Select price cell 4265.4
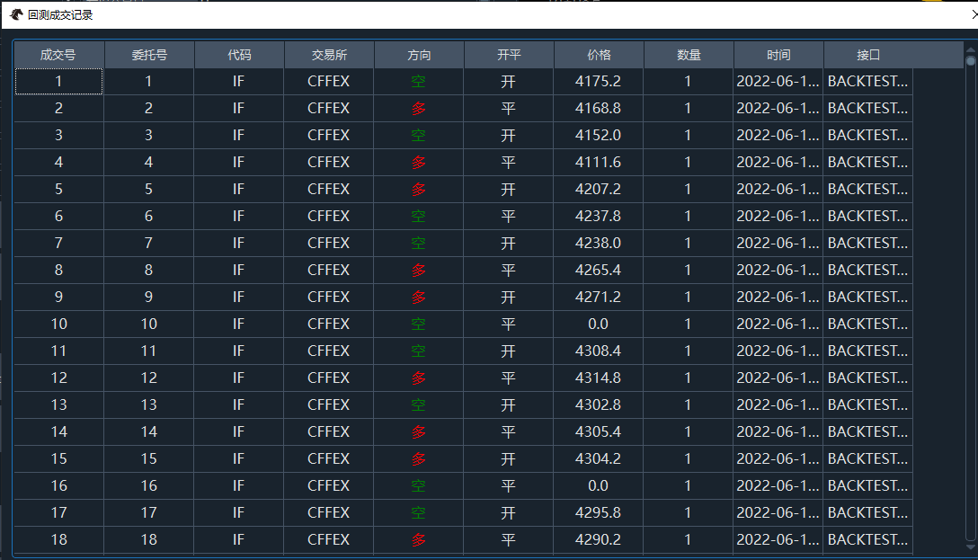Image resolution: width=978 pixels, height=560 pixels. click(598, 270)
